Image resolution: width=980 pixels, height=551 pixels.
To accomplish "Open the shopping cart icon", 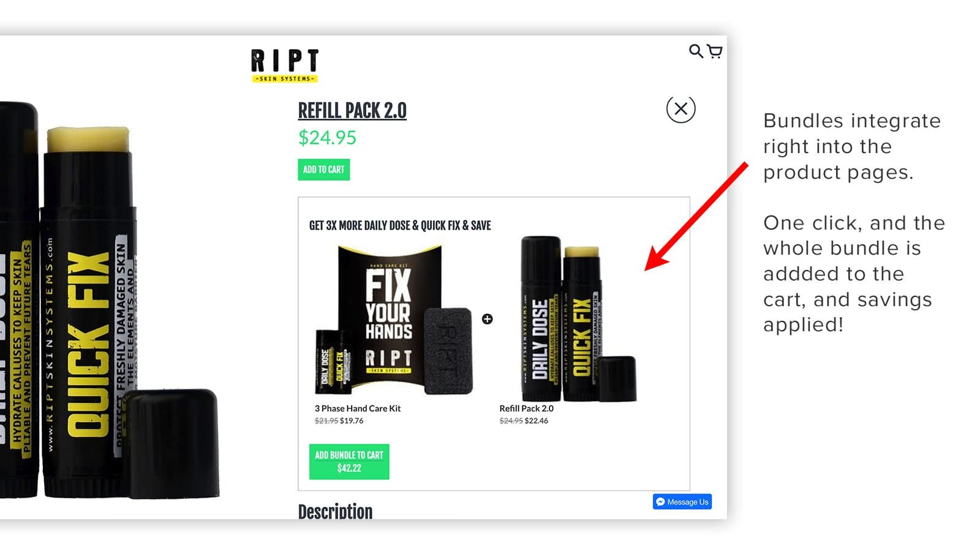I will point(715,51).
